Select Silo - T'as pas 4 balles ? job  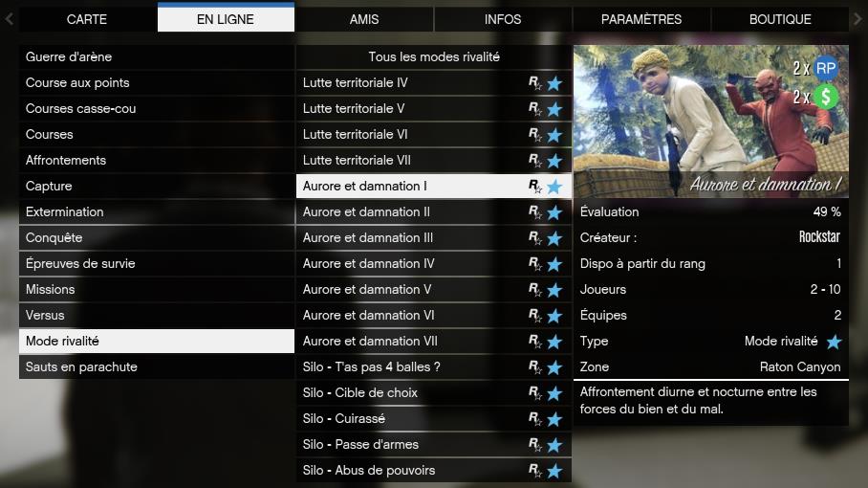434,366
